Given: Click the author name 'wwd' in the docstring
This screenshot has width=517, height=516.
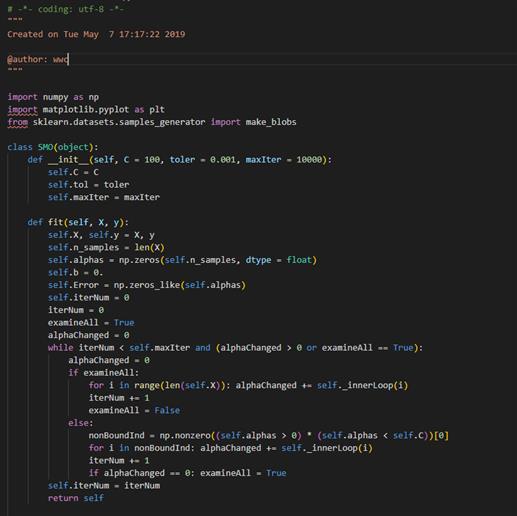Looking at the screenshot, I should click(x=60, y=59).
